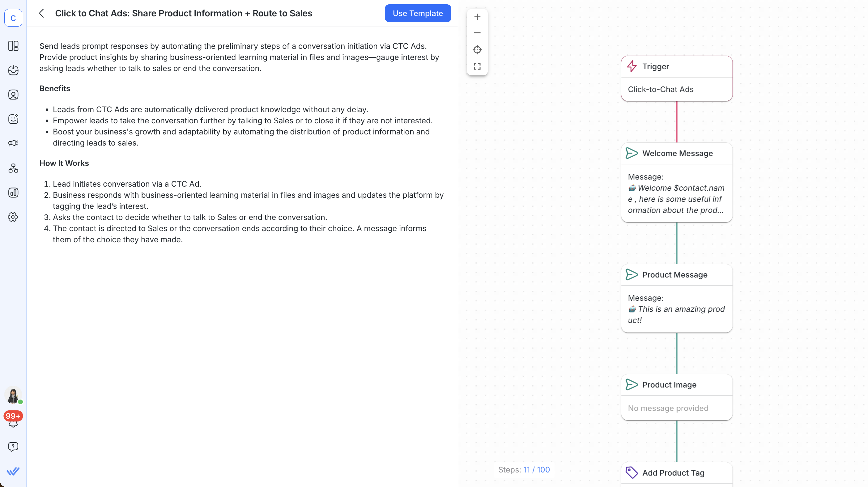Select the Click-to-Chat Ads trigger node
This screenshot has width=868, height=487.
tap(676, 89)
